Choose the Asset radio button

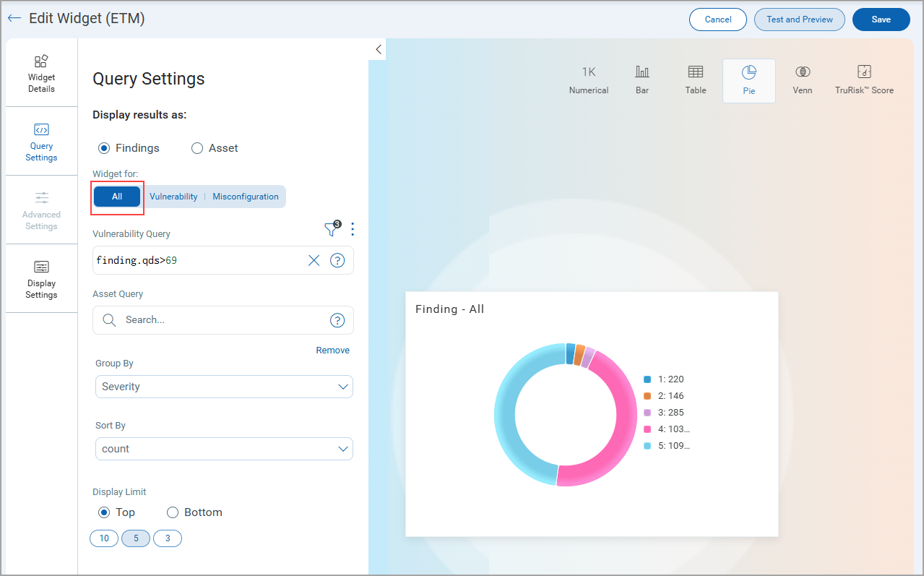point(197,148)
